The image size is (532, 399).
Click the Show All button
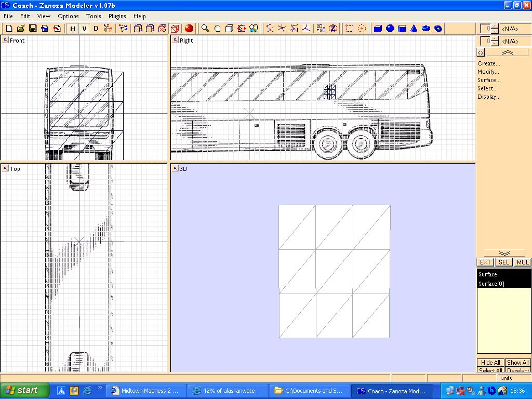tap(517, 363)
